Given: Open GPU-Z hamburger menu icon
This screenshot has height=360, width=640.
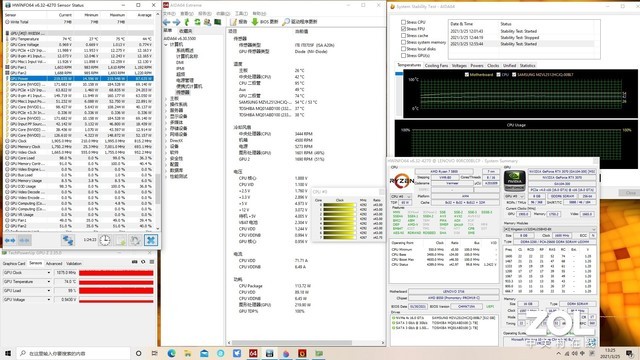Looking at the screenshot, I should coord(152,262).
